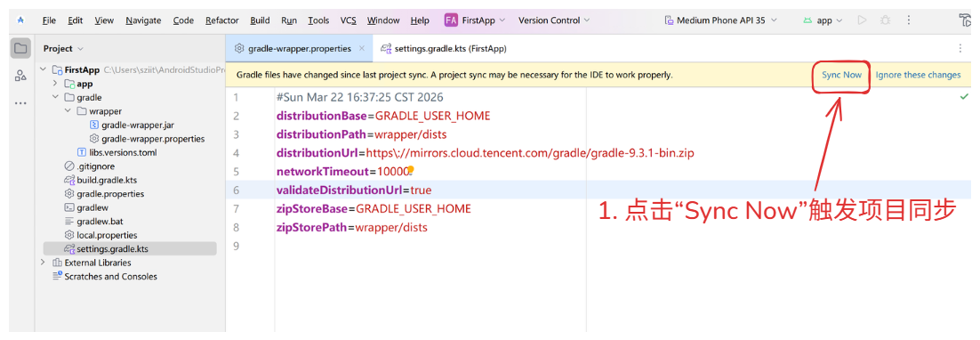Open the View menu
Image resolution: width=980 pixels, height=340 pixels.
coord(104,20)
